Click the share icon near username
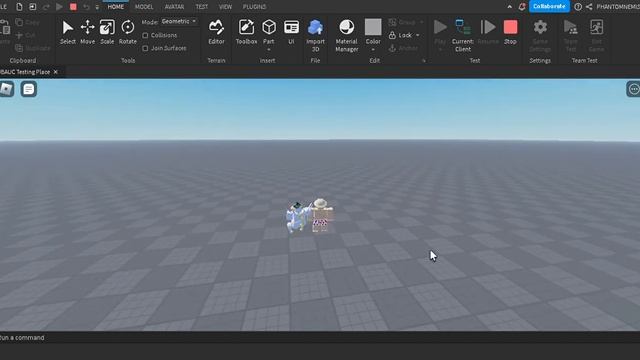 click(589, 7)
